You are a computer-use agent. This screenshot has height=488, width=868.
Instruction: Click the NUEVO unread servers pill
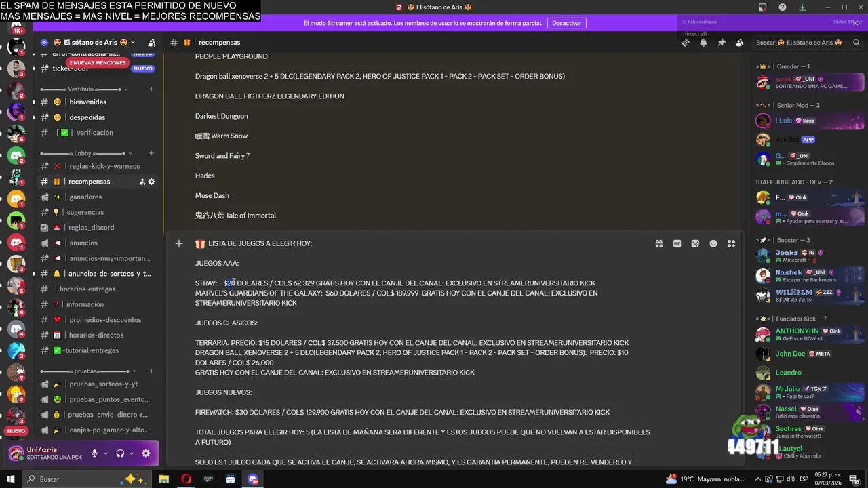16,431
